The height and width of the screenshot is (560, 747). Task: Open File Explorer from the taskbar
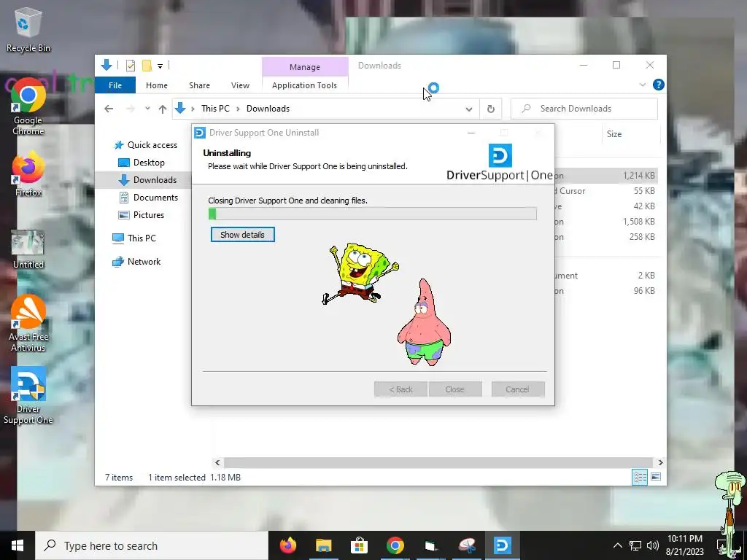point(323,545)
